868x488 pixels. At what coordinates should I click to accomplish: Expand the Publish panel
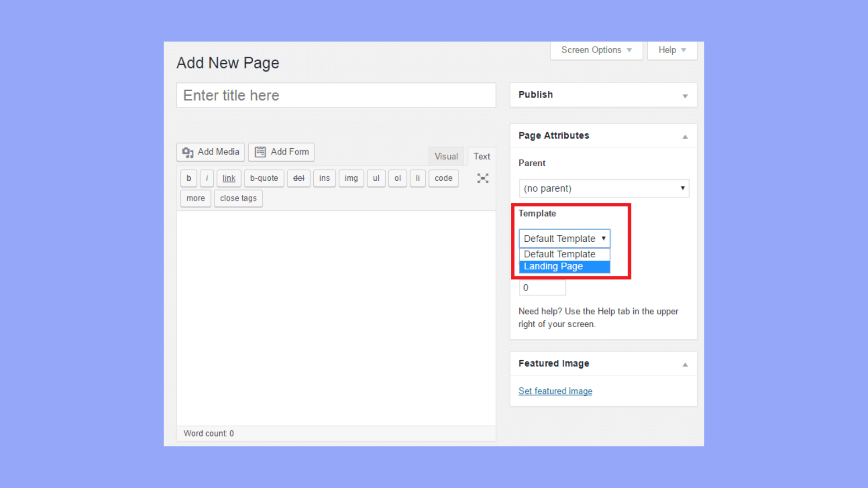(x=685, y=96)
